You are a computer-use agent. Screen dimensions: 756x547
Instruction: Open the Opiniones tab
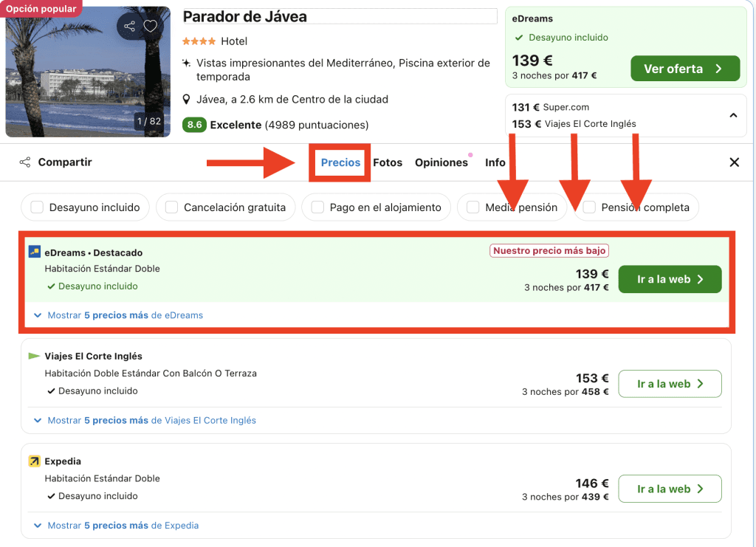pos(441,162)
